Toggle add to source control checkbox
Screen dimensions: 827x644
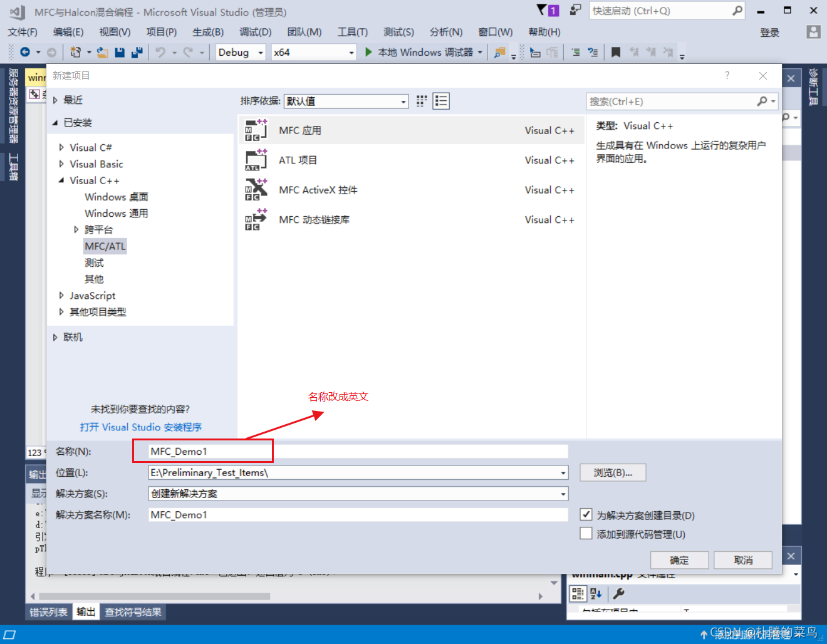point(586,533)
